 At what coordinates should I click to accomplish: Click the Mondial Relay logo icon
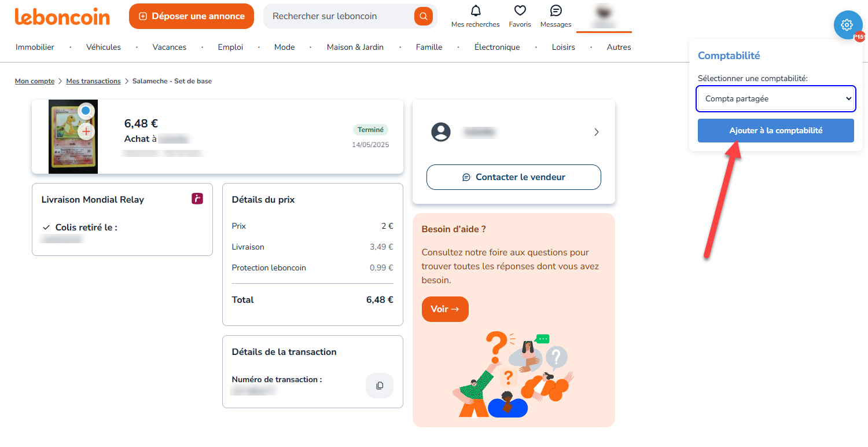tap(197, 199)
